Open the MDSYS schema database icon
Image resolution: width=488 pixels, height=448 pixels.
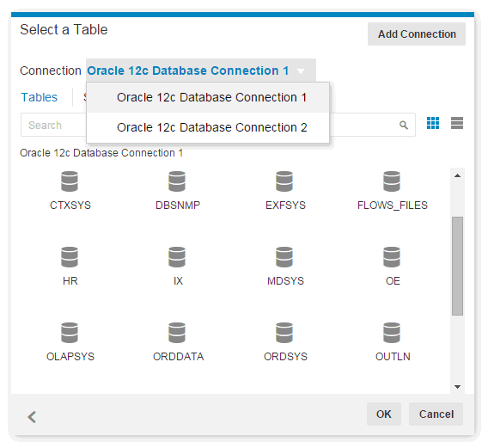[x=284, y=257]
